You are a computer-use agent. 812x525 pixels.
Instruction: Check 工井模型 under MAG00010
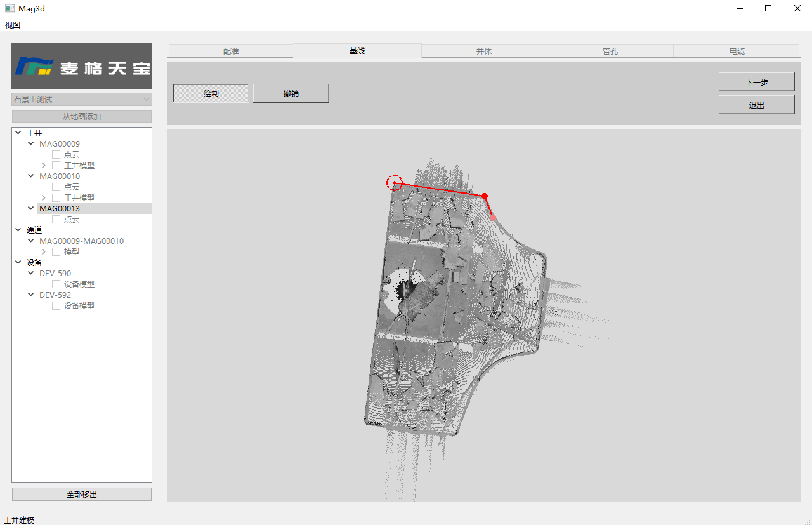pyautogui.click(x=56, y=198)
